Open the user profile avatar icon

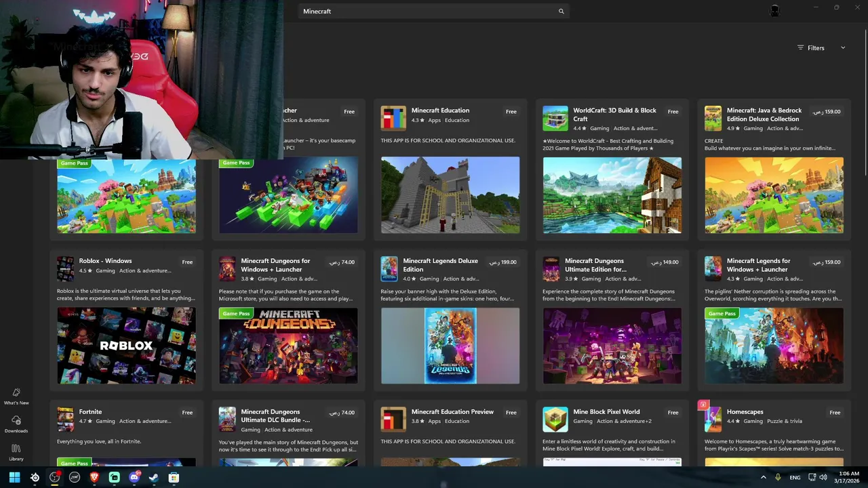pos(775,10)
